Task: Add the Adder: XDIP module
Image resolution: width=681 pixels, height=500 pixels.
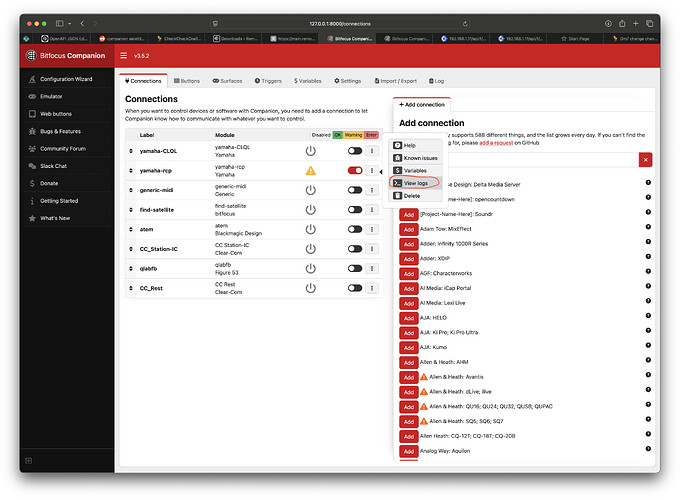Action: coord(409,259)
